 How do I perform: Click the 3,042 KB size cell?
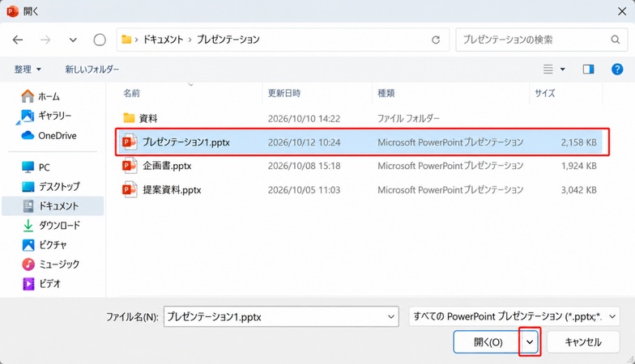click(578, 189)
